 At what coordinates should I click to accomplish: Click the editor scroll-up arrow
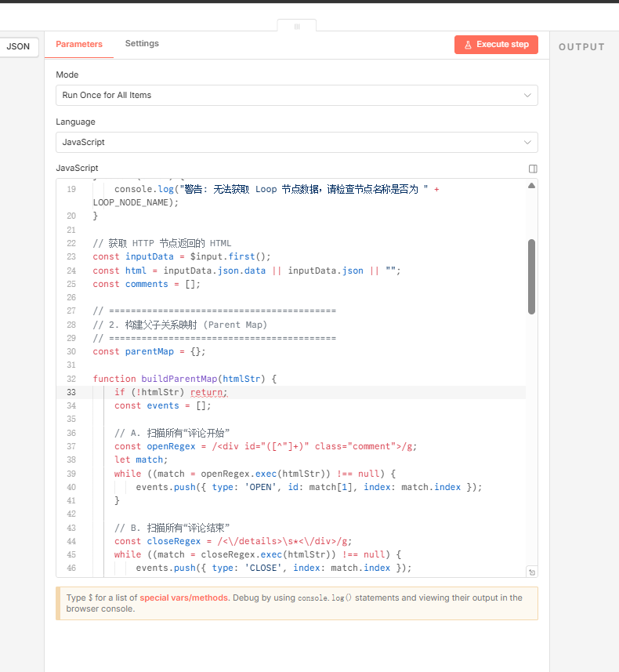coord(531,186)
